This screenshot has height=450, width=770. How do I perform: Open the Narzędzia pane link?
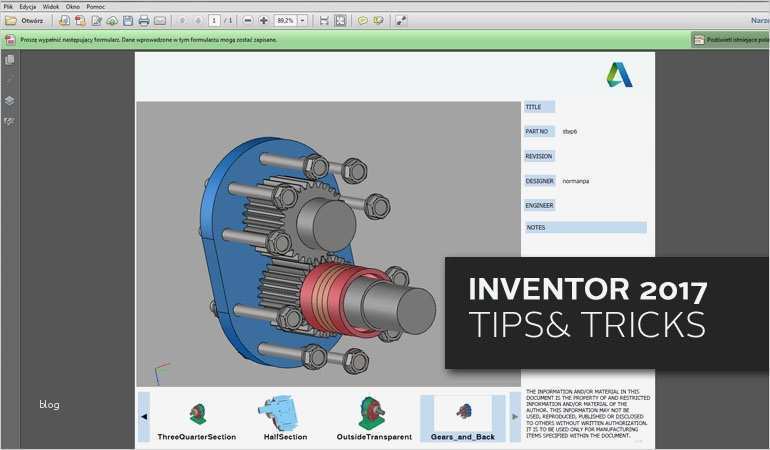coord(760,21)
